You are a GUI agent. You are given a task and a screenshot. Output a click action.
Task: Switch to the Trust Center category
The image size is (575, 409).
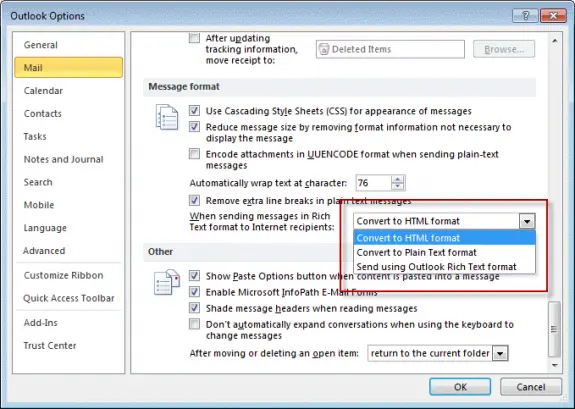click(50, 346)
